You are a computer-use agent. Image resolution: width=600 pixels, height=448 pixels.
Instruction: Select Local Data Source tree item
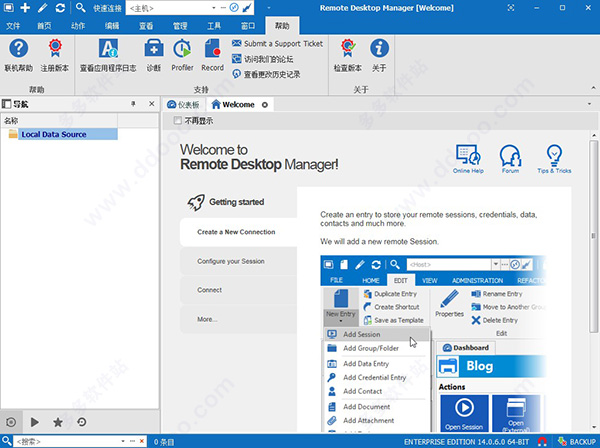[x=54, y=134]
